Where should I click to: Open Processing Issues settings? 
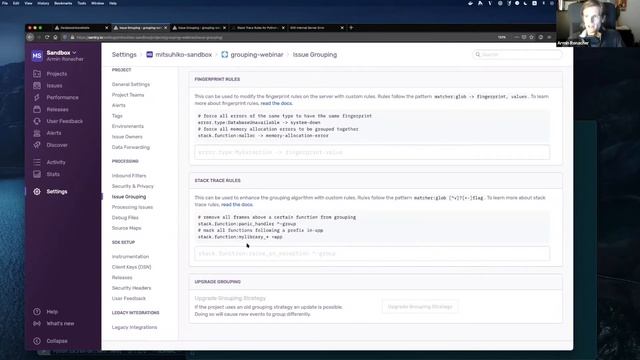[132, 207]
